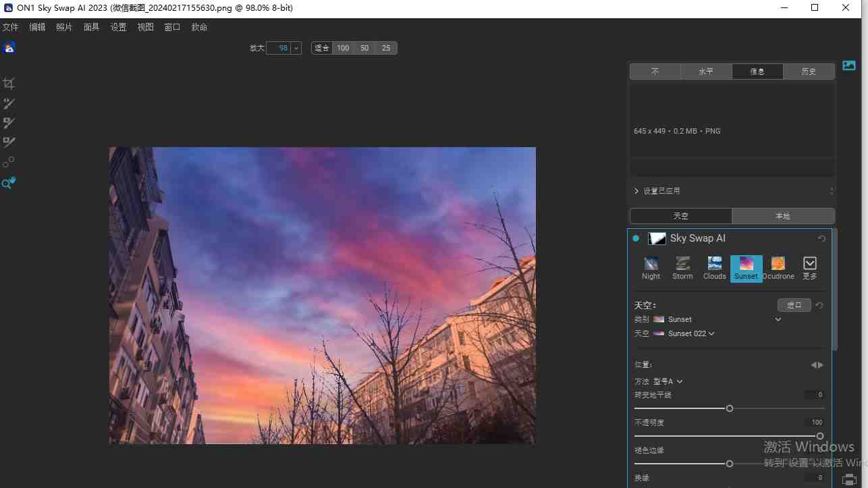Select the Crop tool in left toolbar

pyautogui.click(x=9, y=84)
